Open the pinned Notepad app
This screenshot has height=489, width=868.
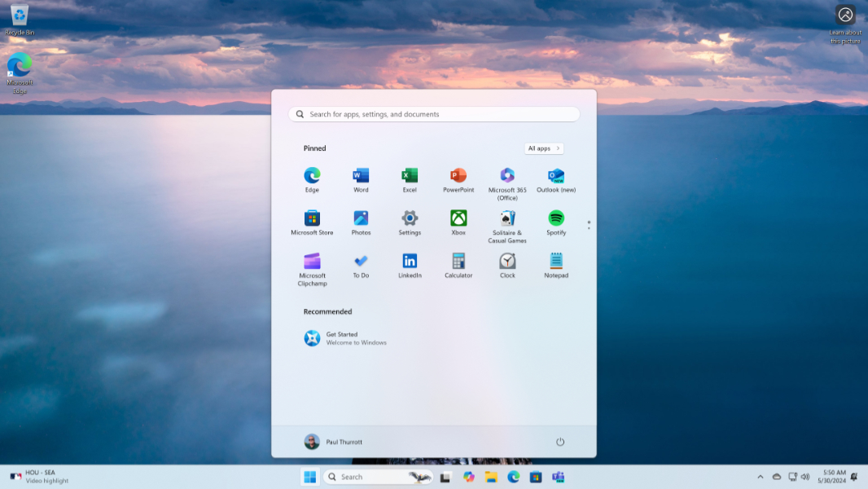pyautogui.click(x=556, y=262)
